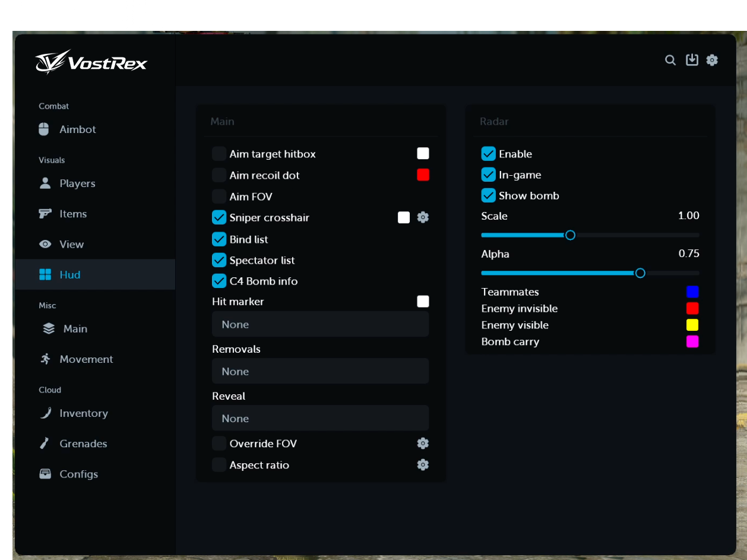Click the VostRex logo
The image size is (747, 560).
click(x=92, y=62)
